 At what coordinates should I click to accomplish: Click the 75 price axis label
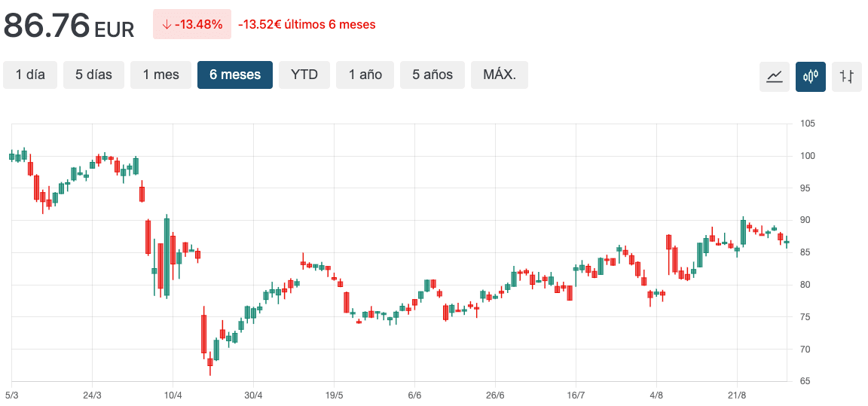(805, 317)
